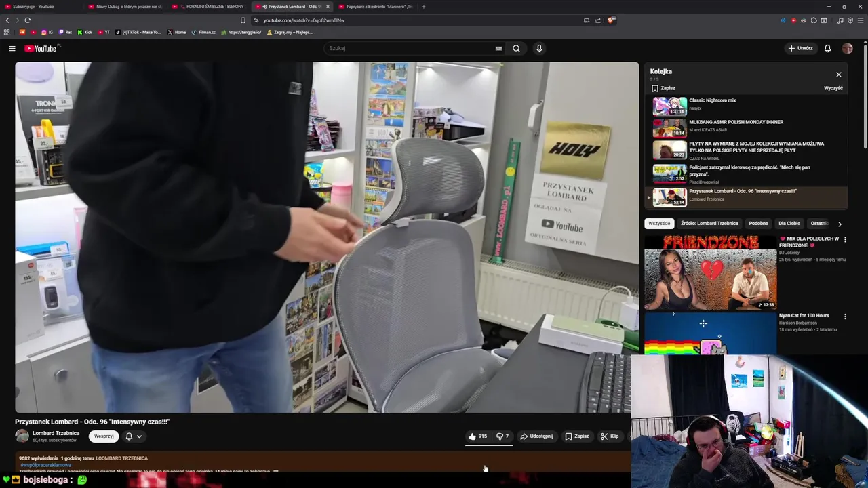Open the YouTube hamburger guide menu
868x488 pixels.
click(x=12, y=48)
